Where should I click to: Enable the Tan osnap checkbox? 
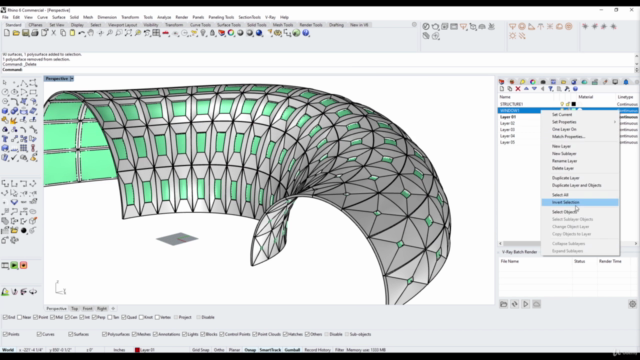click(x=109, y=317)
